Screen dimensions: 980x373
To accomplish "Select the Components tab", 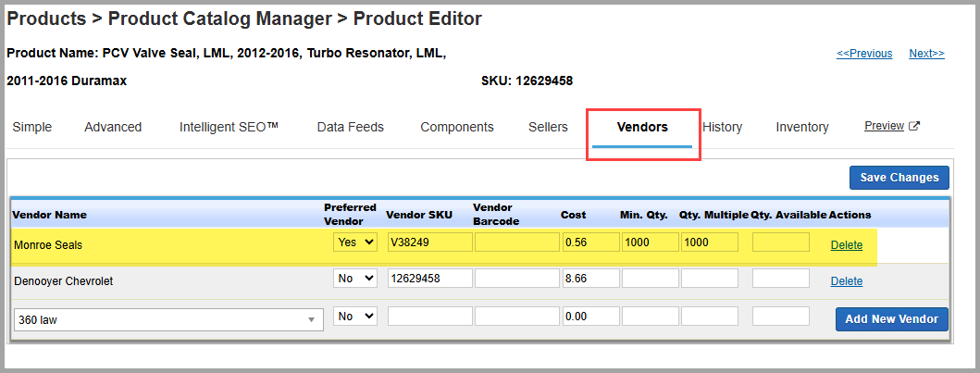I will pyautogui.click(x=457, y=128).
